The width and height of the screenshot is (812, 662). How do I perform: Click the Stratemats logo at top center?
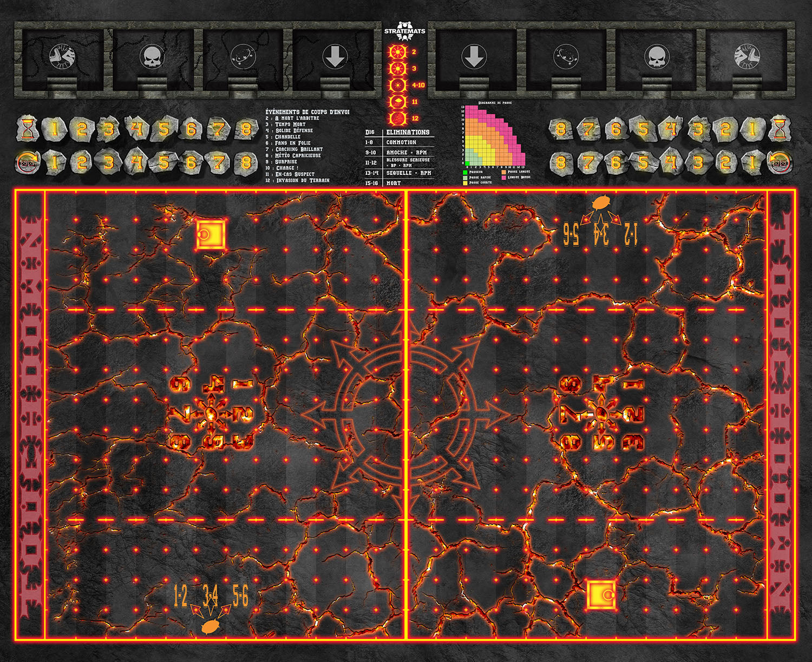click(x=404, y=31)
